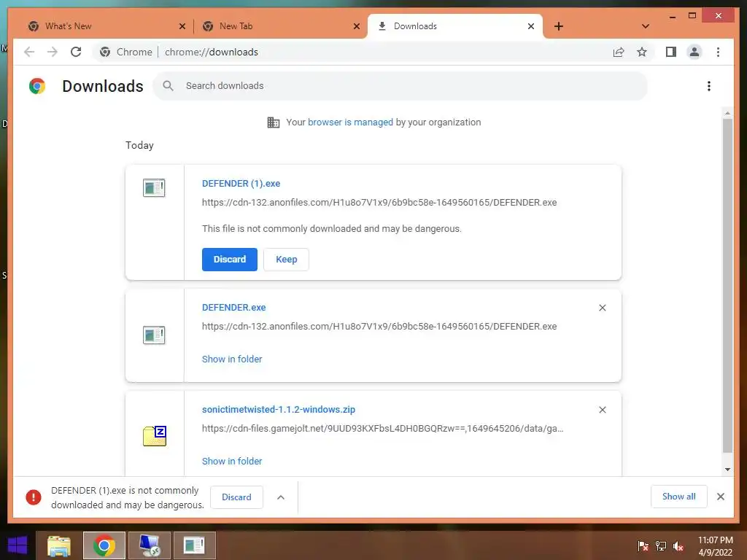747x560 pixels.
Task: Open the profile avatar menu
Action: pos(694,52)
